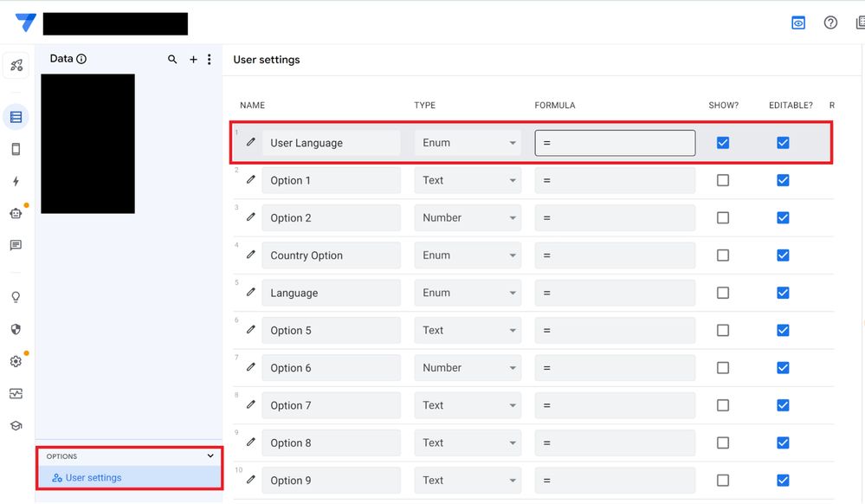Open the help question mark icon
The width and height of the screenshot is (865, 504).
(830, 23)
